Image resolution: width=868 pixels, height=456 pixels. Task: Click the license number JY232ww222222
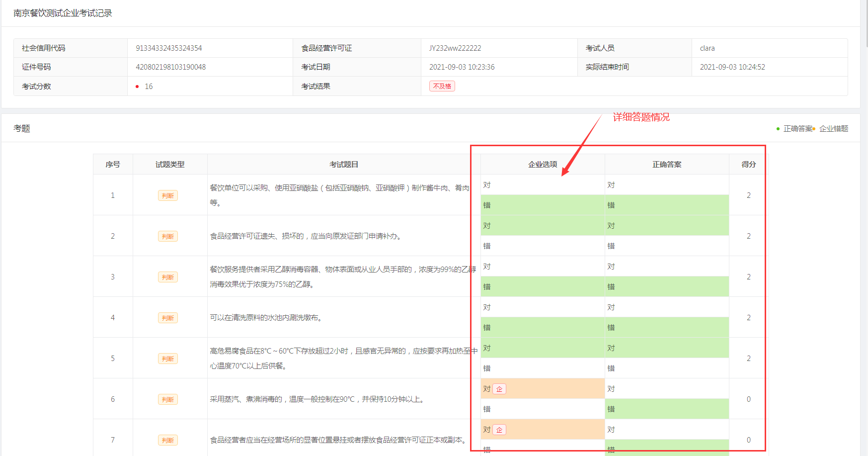455,48
